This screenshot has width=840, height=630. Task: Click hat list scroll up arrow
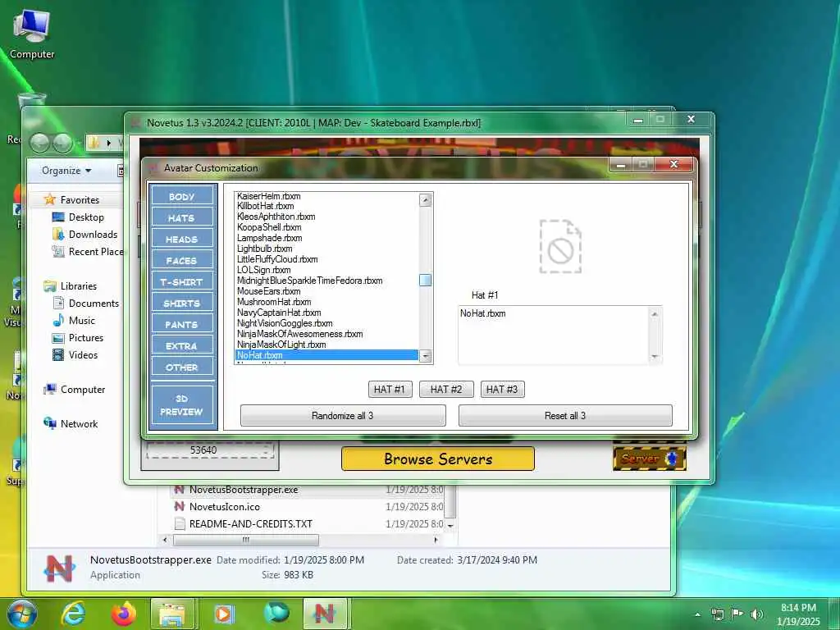coord(426,200)
